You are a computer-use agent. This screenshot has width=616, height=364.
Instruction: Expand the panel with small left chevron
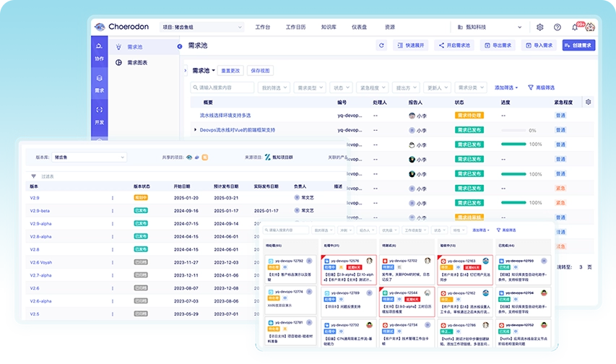186,71
